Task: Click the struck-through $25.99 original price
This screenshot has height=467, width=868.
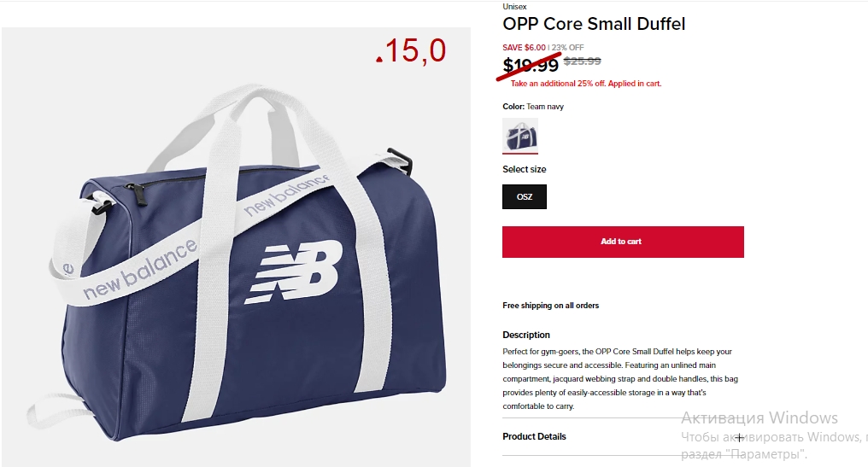Action: (x=583, y=61)
